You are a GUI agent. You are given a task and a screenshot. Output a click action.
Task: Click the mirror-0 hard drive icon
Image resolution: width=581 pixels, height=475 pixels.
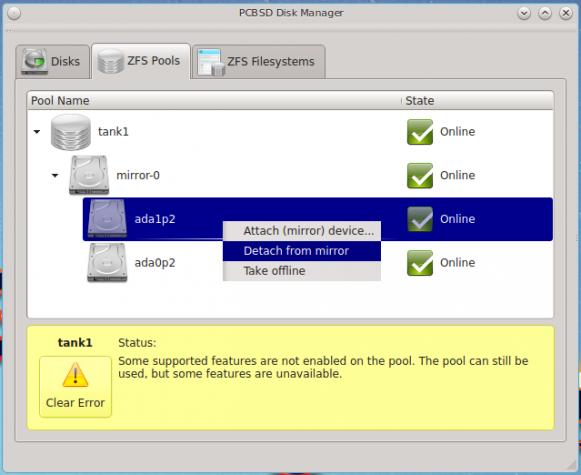(89, 175)
